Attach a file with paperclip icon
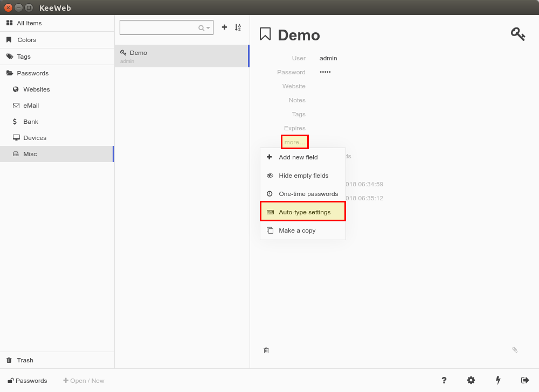This screenshot has height=392, width=539. [515, 350]
